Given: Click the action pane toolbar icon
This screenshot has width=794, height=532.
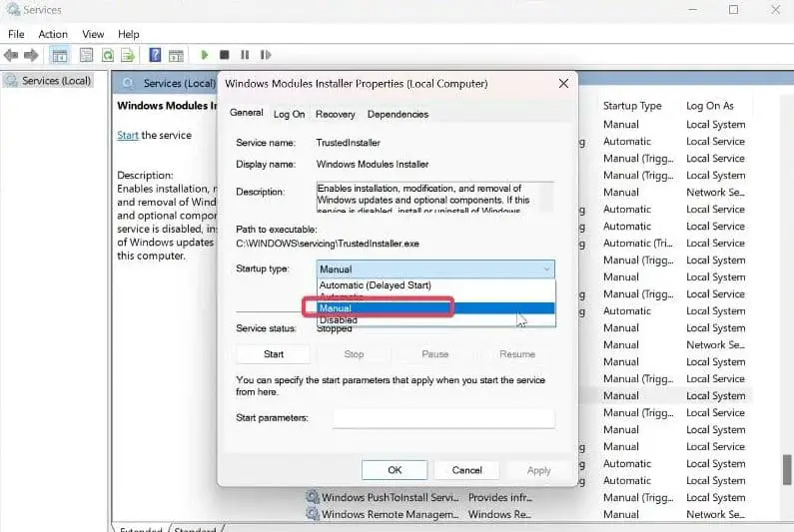Looking at the screenshot, I should pyautogui.click(x=176, y=55).
